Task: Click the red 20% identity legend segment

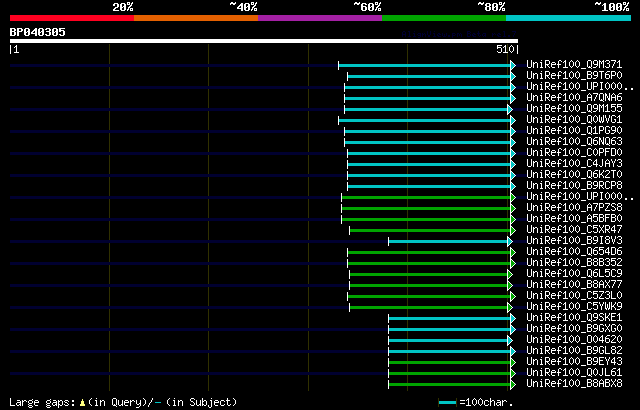Action: 72,18
